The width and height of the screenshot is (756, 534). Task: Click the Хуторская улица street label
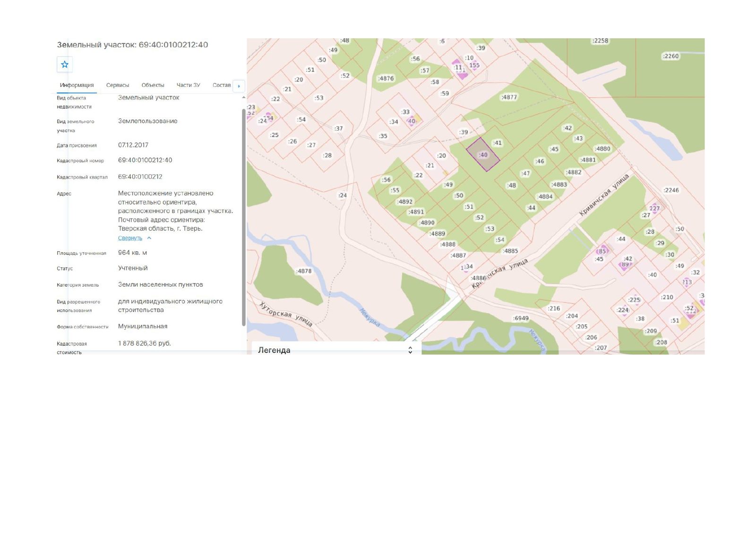[286, 314]
